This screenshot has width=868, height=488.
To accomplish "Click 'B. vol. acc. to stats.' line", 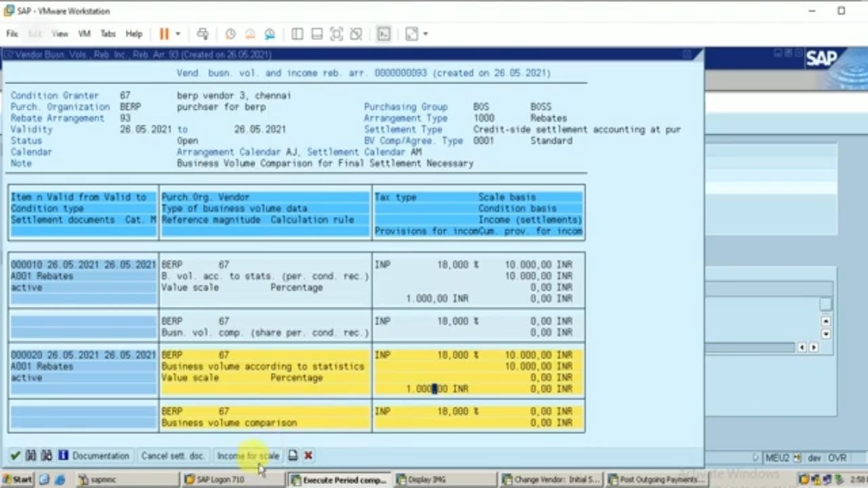I will pos(265,277).
